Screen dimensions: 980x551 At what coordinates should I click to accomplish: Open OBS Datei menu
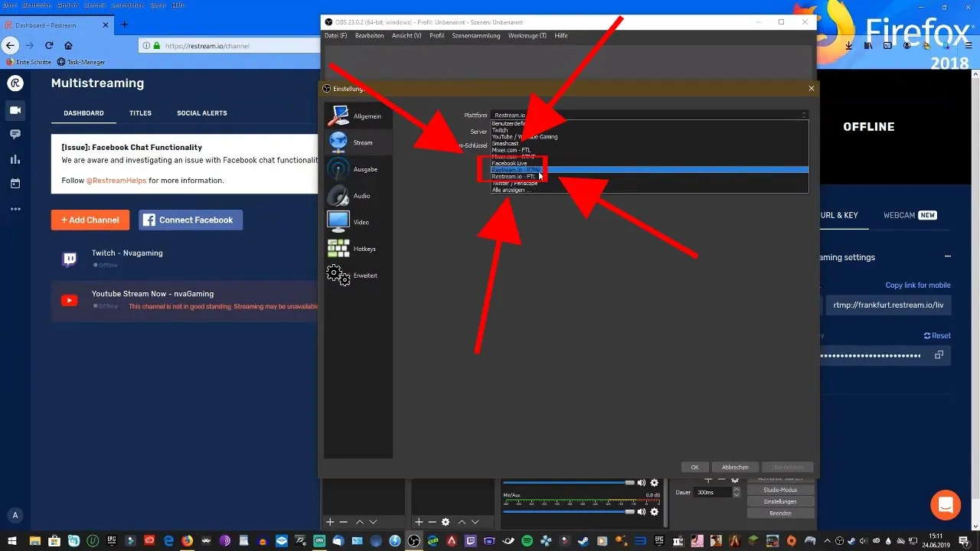pos(335,36)
